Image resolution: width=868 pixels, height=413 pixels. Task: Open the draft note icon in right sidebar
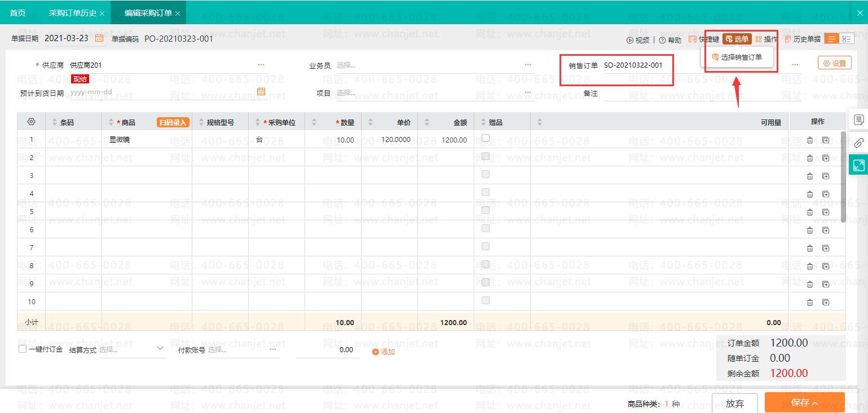click(x=858, y=119)
